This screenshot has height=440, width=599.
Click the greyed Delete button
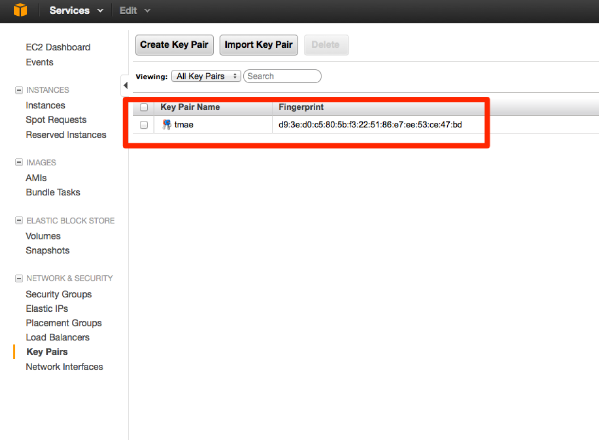[326, 45]
